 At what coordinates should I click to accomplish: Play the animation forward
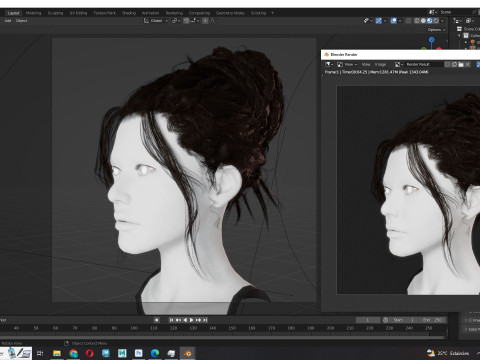(192, 320)
